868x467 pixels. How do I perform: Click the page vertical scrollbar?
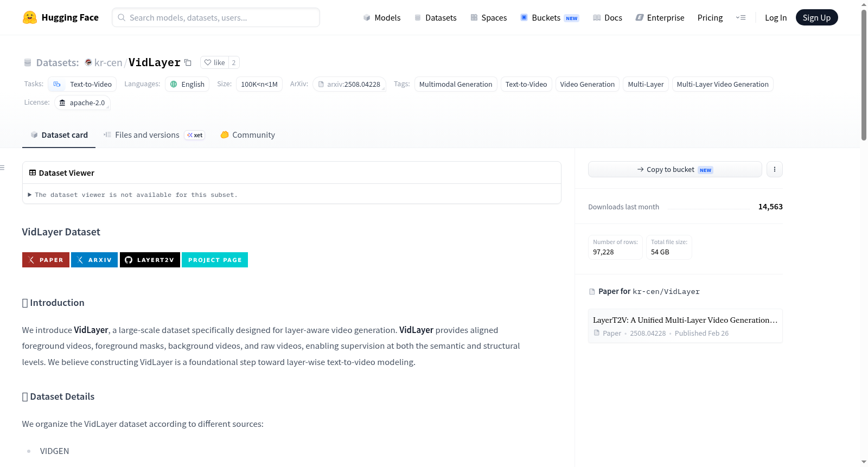(864, 74)
